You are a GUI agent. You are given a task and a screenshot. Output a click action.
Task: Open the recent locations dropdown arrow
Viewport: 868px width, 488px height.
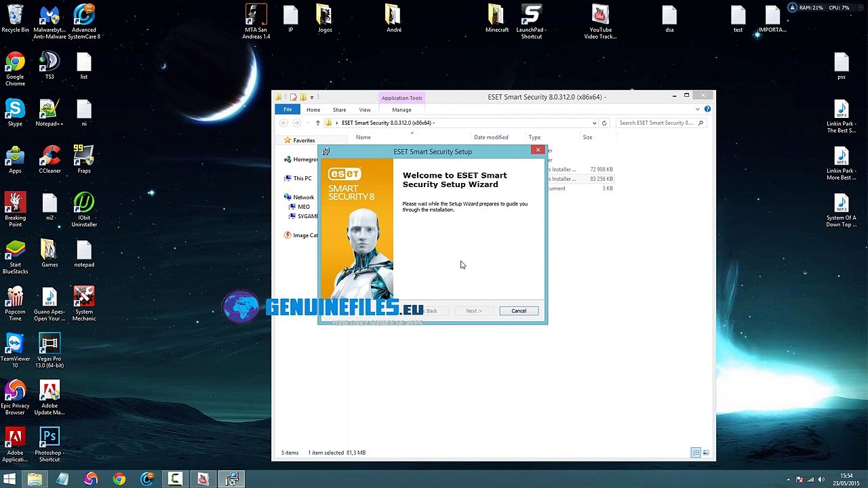pos(307,123)
